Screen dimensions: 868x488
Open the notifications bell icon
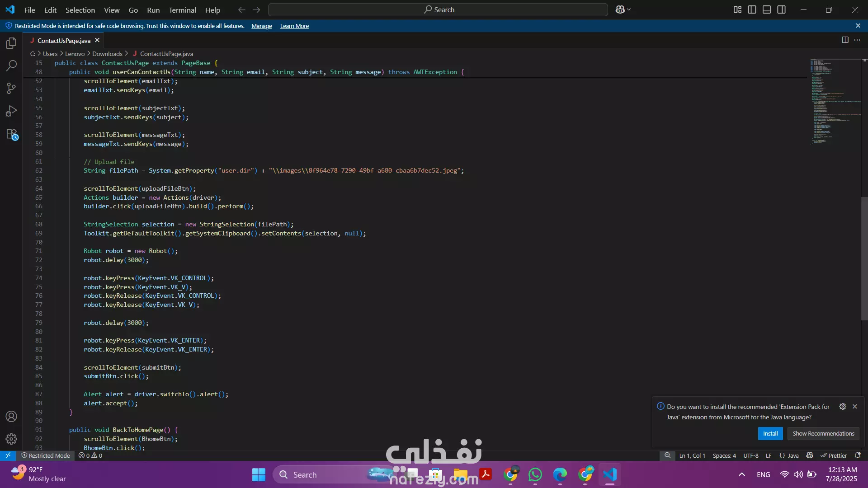point(858,455)
